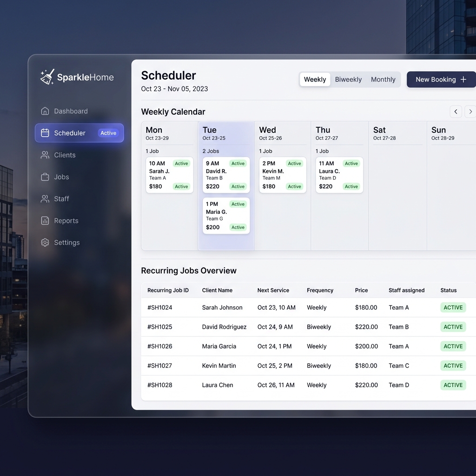Click ACTIVE status badge for Laura Chen row
Image resolution: width=476 pixels, height=476 pixels.
(453, 385)
